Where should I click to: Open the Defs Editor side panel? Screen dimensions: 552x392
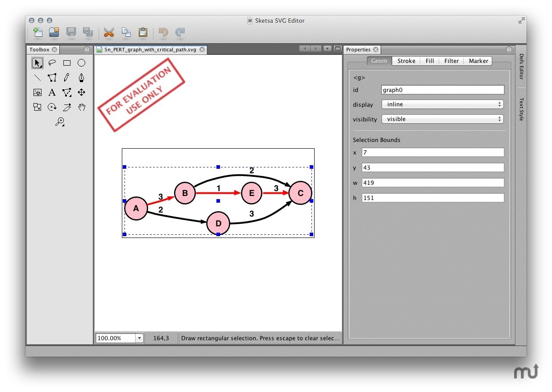521,67
